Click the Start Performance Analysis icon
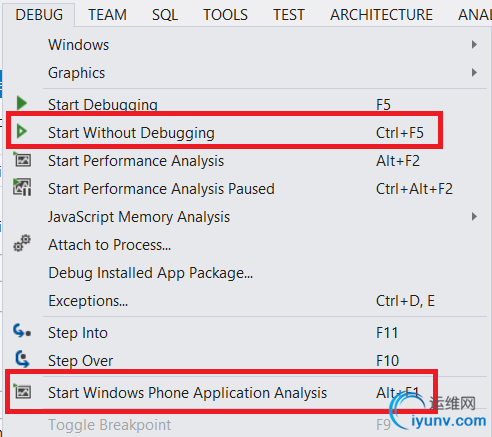Viewport: 492px width, 437px height. click(x=22, y=159)
